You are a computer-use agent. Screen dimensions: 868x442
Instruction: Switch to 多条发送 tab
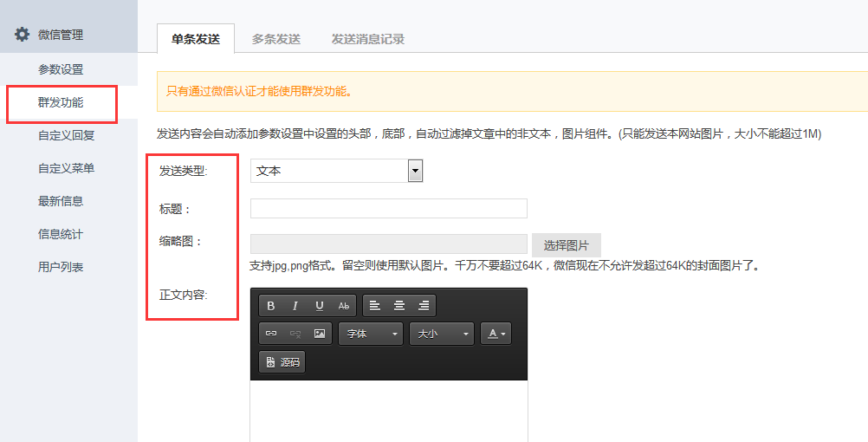click(276, 39)
